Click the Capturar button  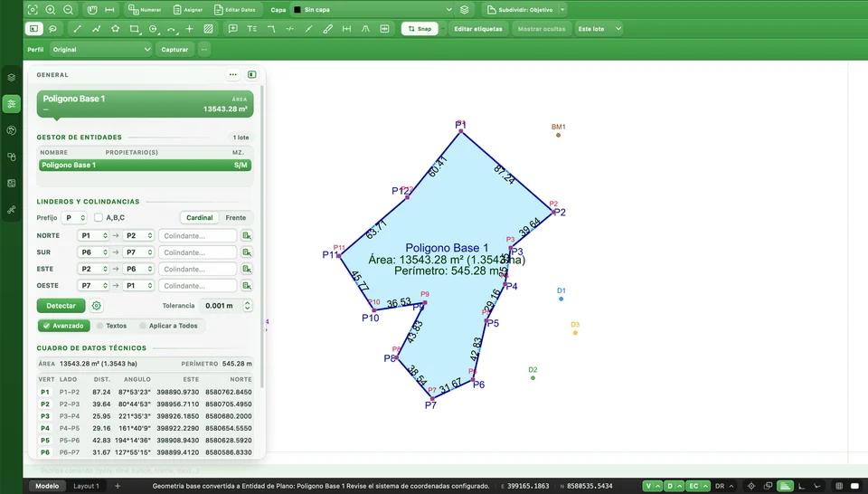pos(175,49)
